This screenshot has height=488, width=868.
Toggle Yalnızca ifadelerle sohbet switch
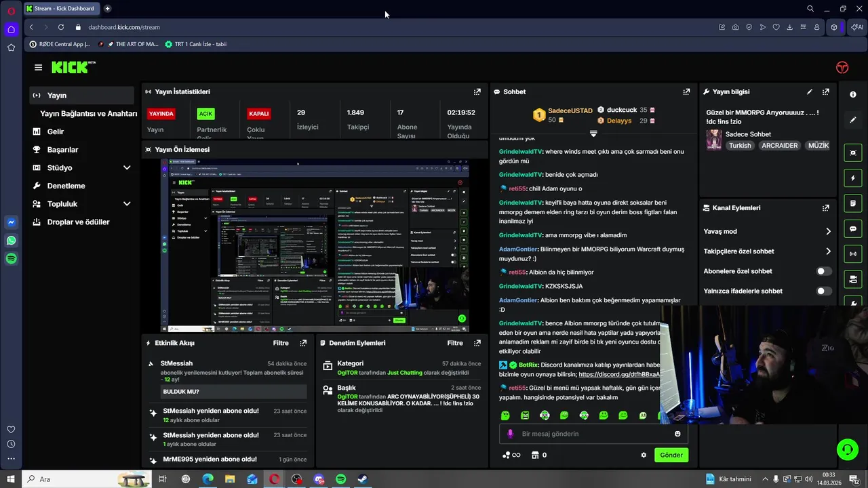(823, 291)
